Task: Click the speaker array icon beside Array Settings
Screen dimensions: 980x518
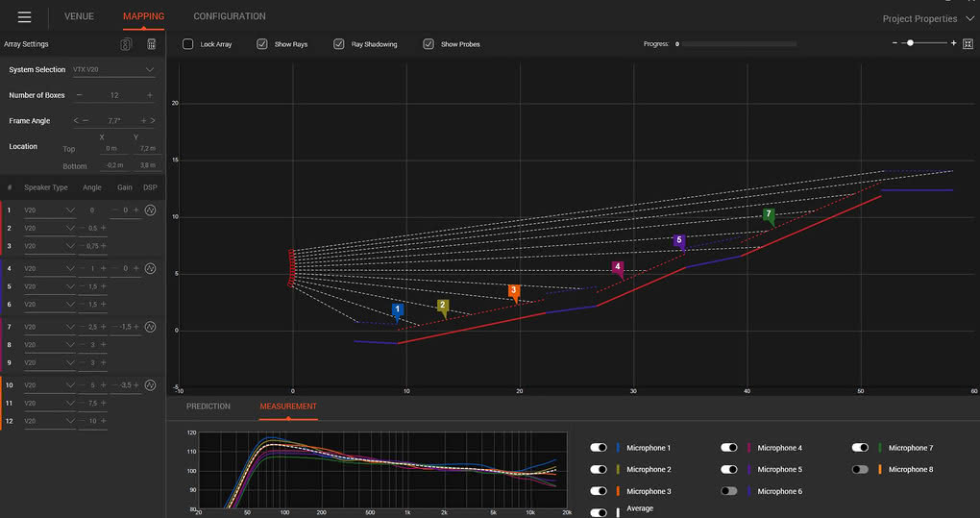Action: point(126,44)
